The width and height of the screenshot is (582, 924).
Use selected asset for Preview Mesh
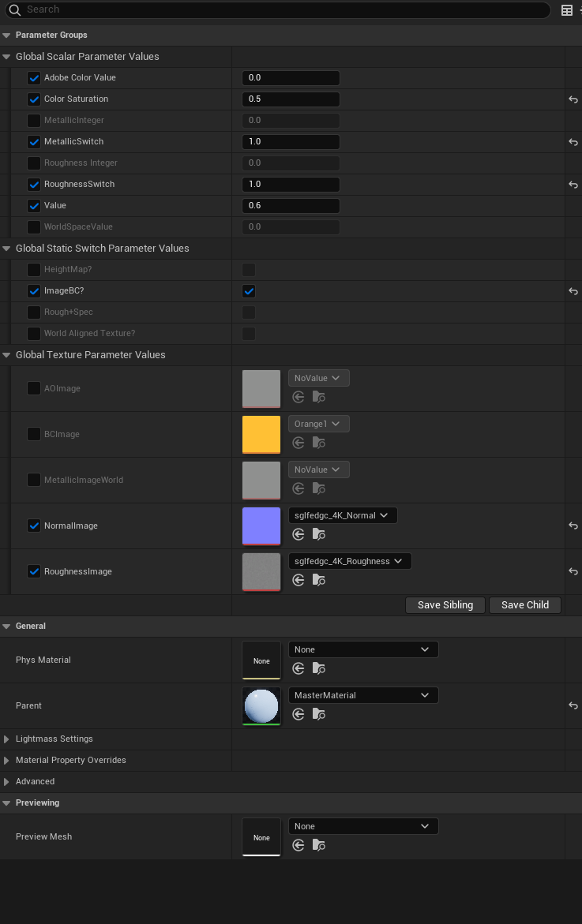(299, 845)
